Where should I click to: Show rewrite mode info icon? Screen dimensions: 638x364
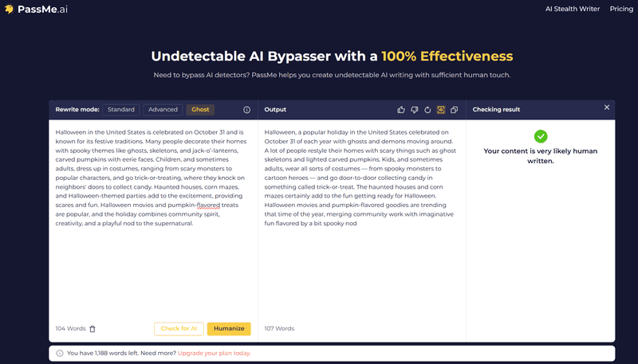pyautogui.click(x=246, y=110)
